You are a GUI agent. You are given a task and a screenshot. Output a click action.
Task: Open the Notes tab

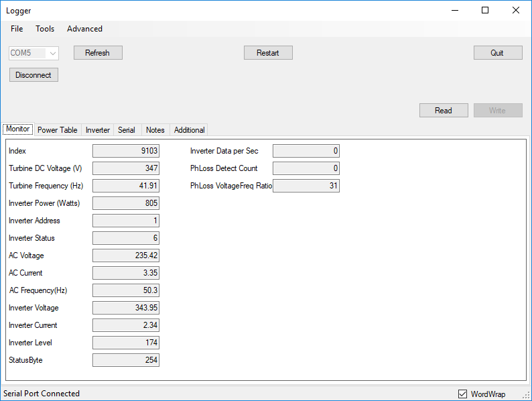(x=155, y=130)
